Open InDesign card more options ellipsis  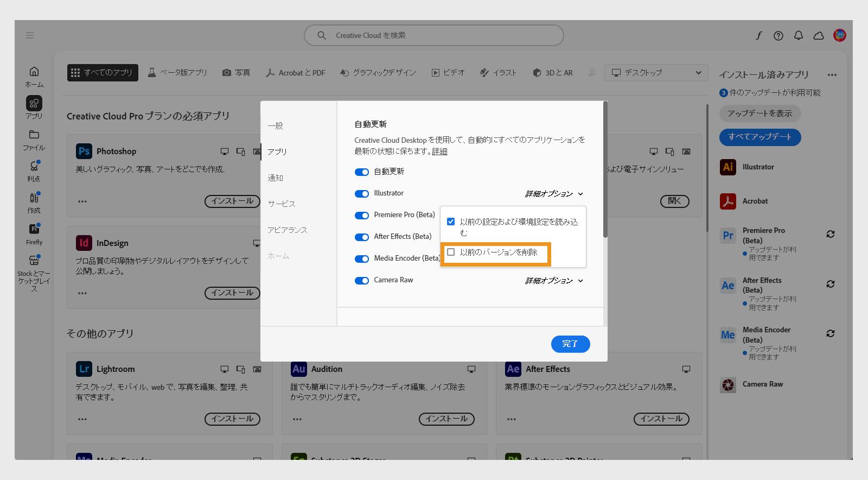click(82, 293)
